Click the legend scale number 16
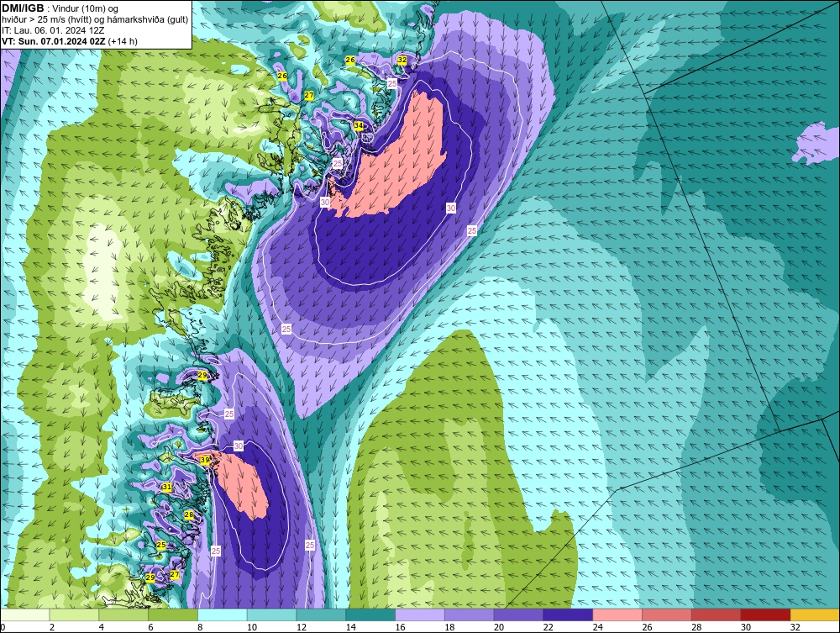The image size is (840, 633). click(x=400, y=627)
